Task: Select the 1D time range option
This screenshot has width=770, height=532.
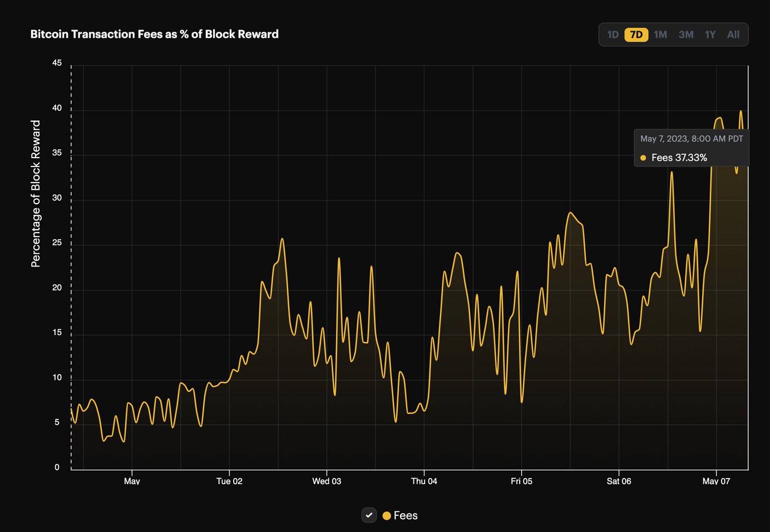Action: pyautogui.click(x=613, y=35)
